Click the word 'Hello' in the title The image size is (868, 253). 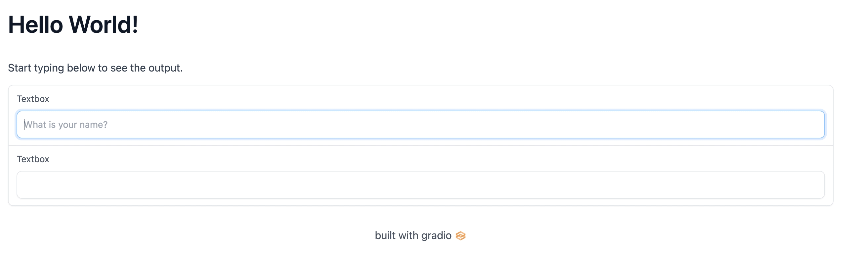(x=36, y=25)
